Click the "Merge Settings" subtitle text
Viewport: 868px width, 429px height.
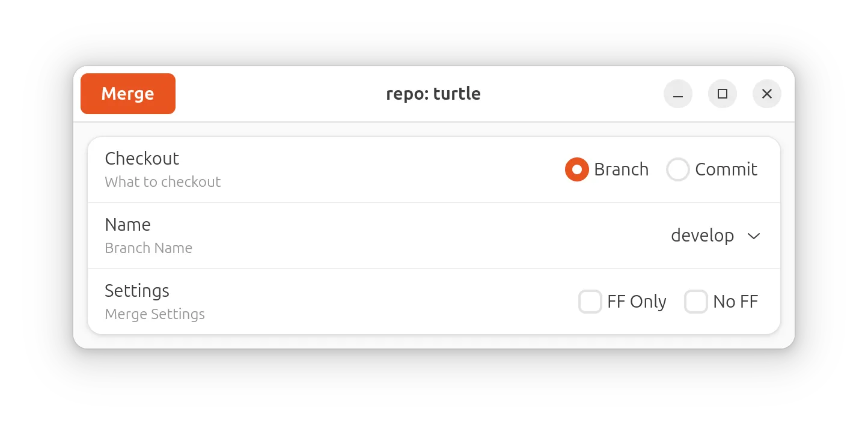(x=155, y=314)
